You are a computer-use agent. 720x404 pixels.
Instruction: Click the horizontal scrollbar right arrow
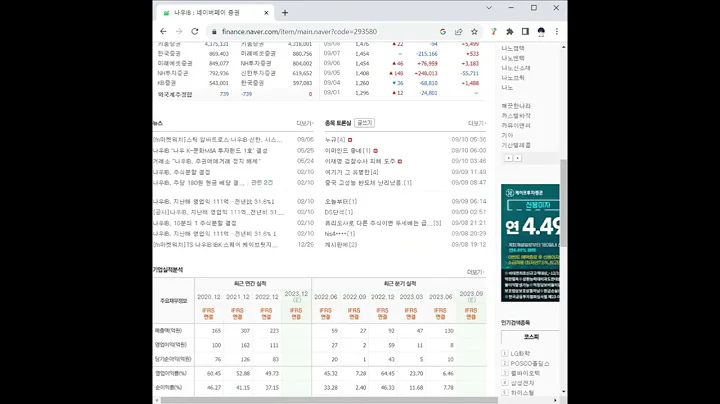click(555, 400)
